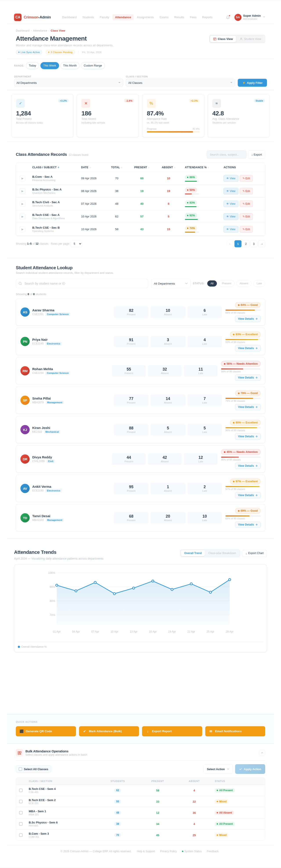This screenshot has width=281, height=868.
Task: Click the Crimson-Admin CA logo
Action: (18, 17)
